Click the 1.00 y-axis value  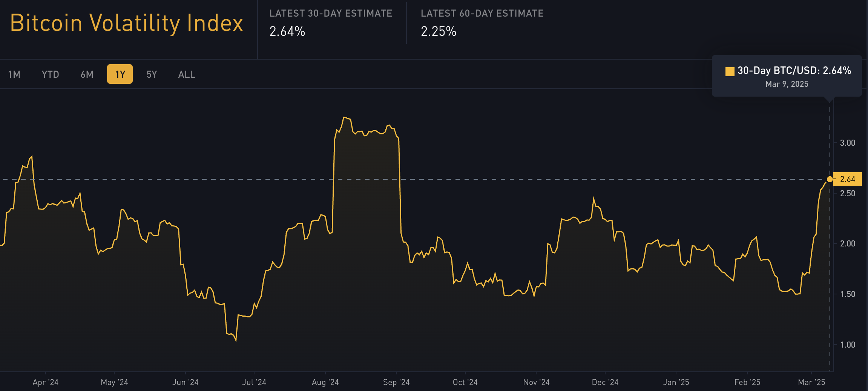pyautogui.click(x=848, y=345)
